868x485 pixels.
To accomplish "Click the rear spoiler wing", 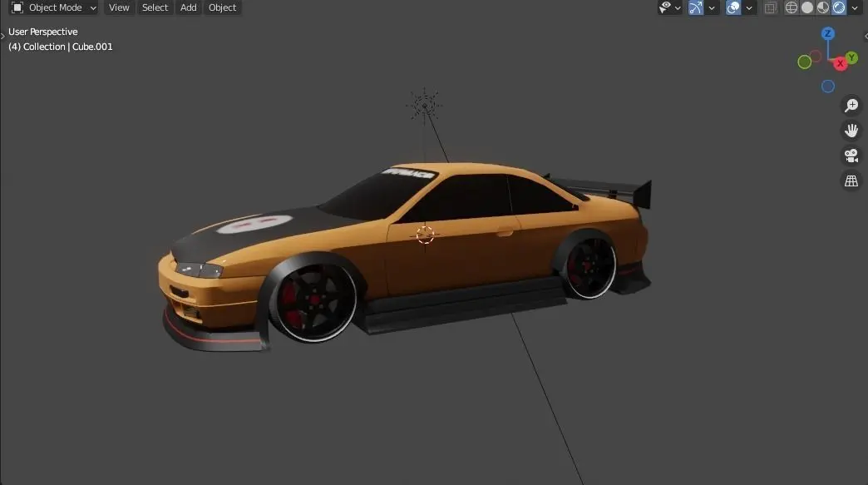I will pos(600,189).
